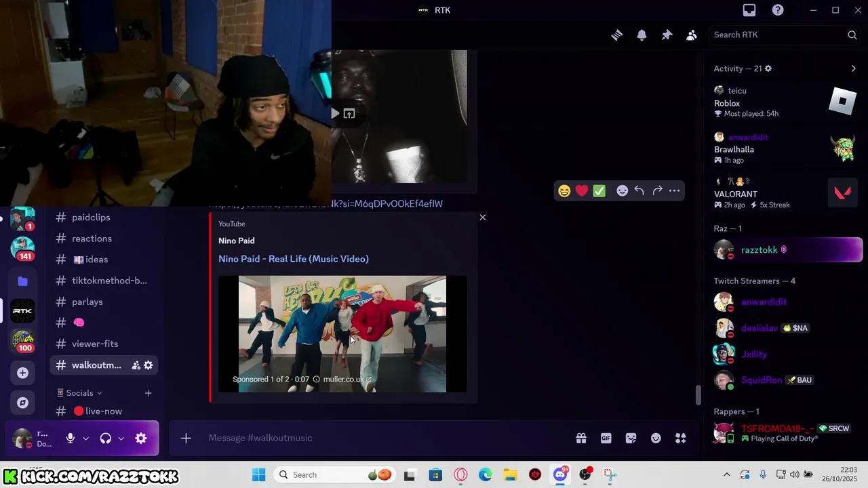
Task: Open the server with 100 notifications
Action: point(22,342)
